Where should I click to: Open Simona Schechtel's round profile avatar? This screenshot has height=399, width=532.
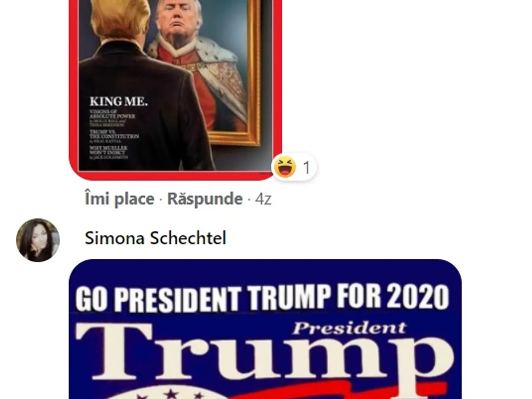tap(38, 240)
